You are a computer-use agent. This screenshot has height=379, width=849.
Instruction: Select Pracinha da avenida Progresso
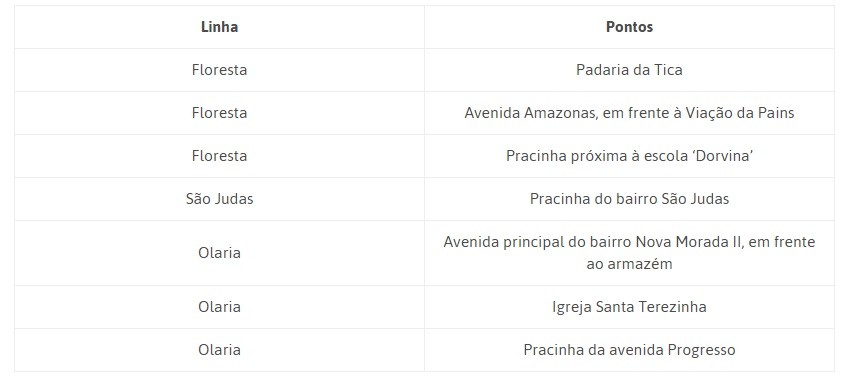point(629,350)
